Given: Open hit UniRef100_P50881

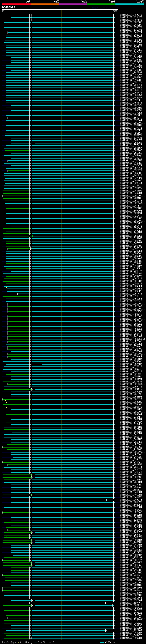Looking at the screenshot, I should point(131,20).
